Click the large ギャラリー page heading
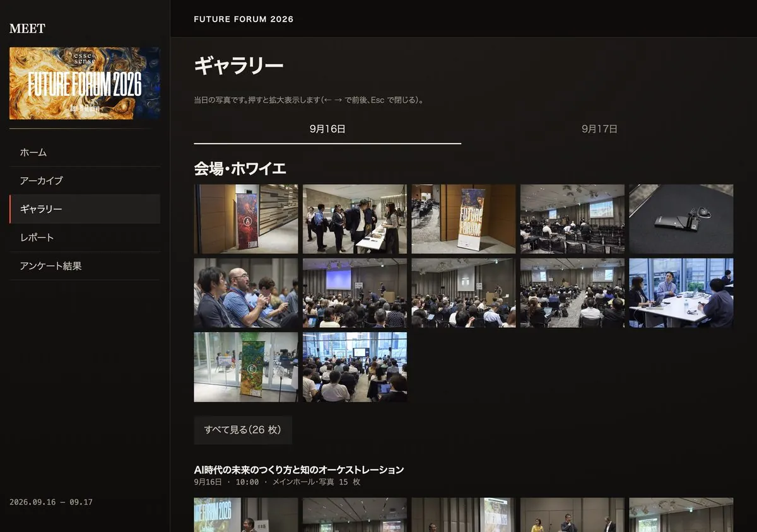Viewport: 757px width, 532px height. pyautogui.click(x=239, y=66)
